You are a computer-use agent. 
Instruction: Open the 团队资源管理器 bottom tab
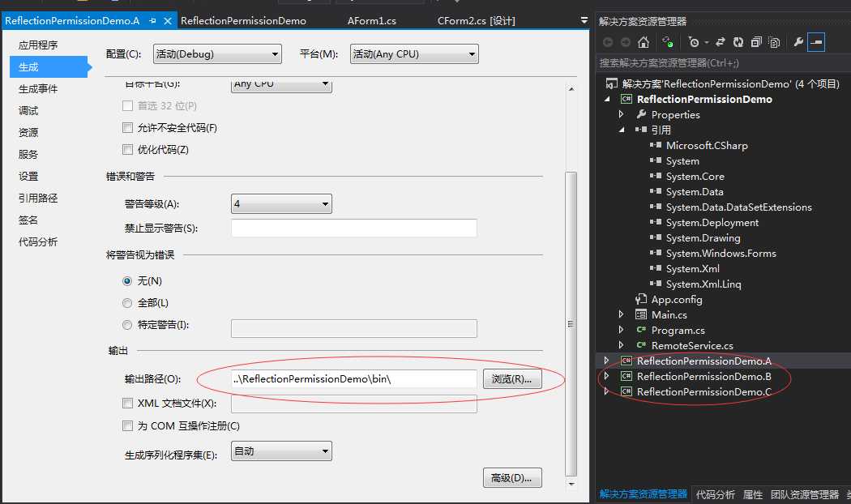point(804,494)
